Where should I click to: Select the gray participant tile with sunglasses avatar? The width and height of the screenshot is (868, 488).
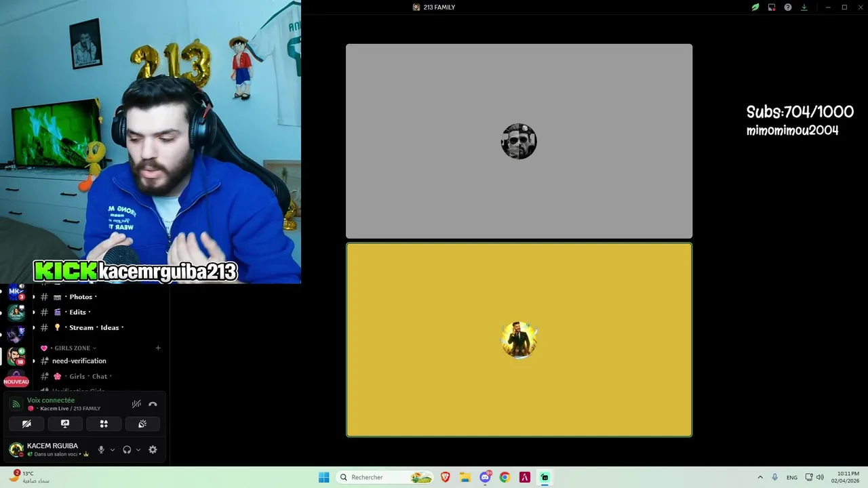519,141
